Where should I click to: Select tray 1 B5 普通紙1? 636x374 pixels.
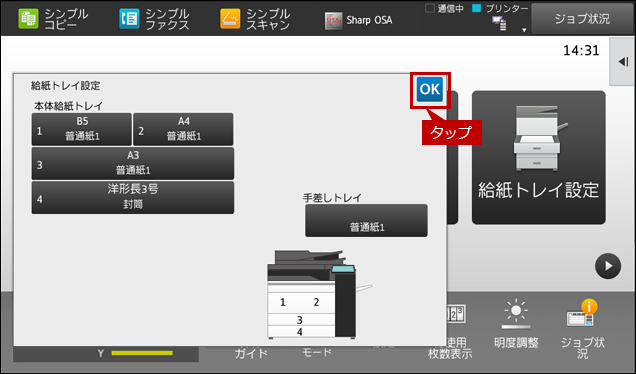pos(82,129)
